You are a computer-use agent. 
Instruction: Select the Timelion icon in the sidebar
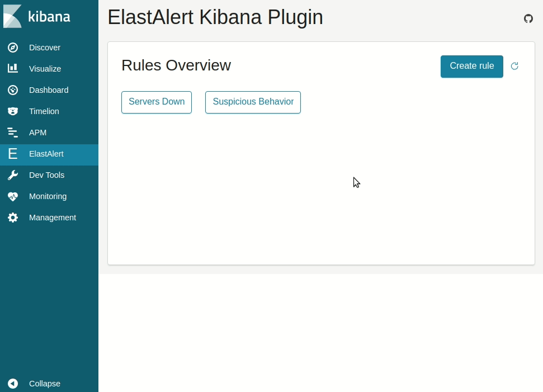click(x=13, y=111)
